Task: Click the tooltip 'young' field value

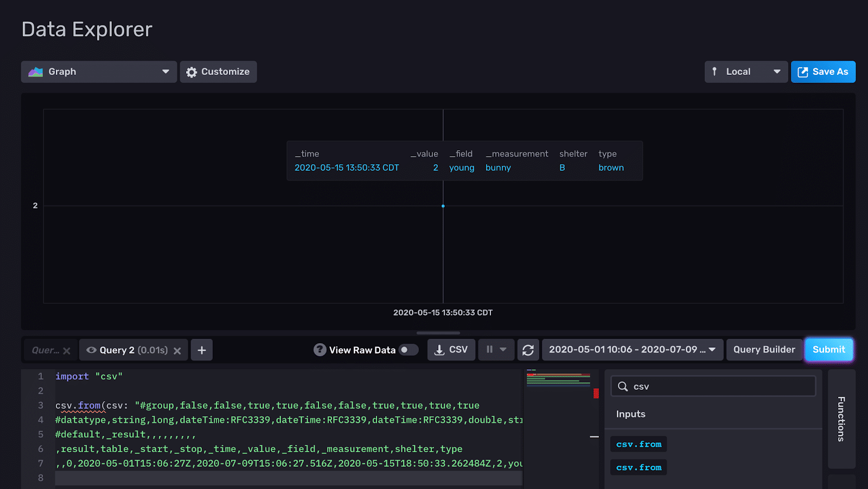Action: [462, 168]
